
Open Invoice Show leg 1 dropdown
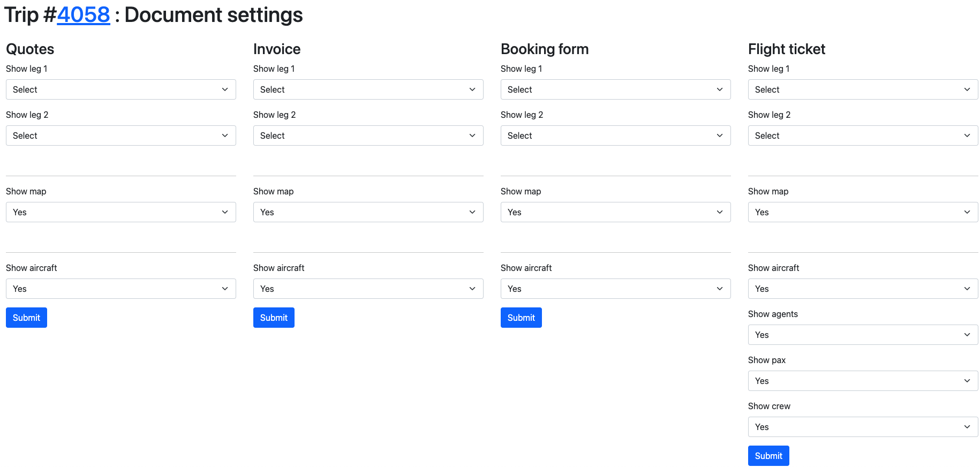pyautogui.click(x=368, y=89)
